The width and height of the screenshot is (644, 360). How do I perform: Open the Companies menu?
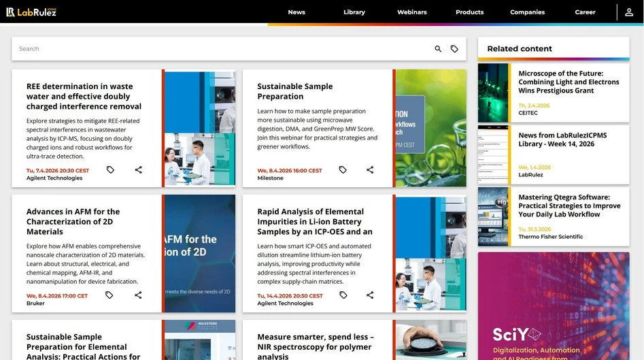coord(527,12)
